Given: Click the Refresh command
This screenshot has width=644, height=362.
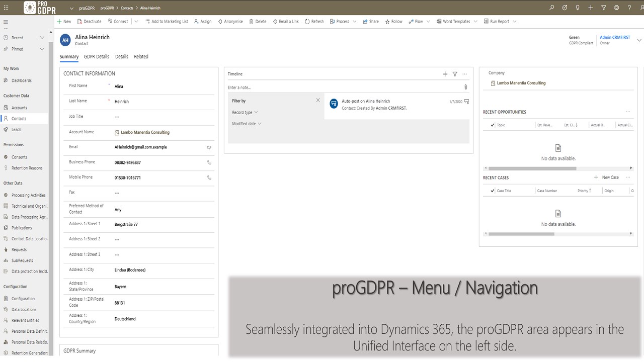Looking at the screenshot, I should click(314, 22).
